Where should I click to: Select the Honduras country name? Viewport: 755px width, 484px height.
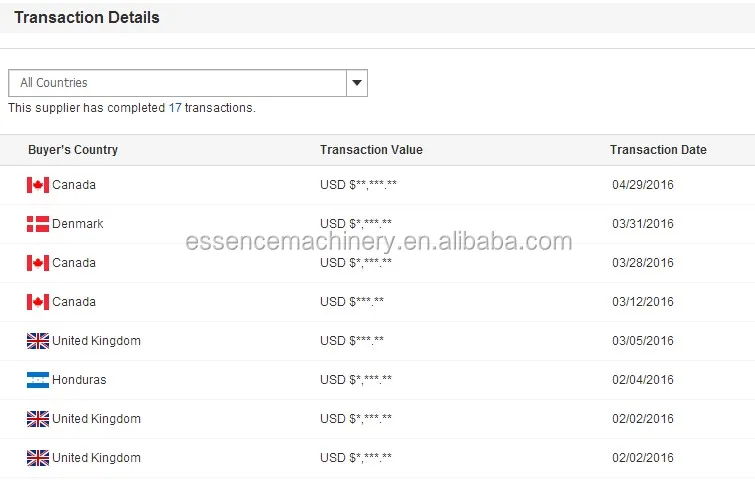[x=79, y=380]
